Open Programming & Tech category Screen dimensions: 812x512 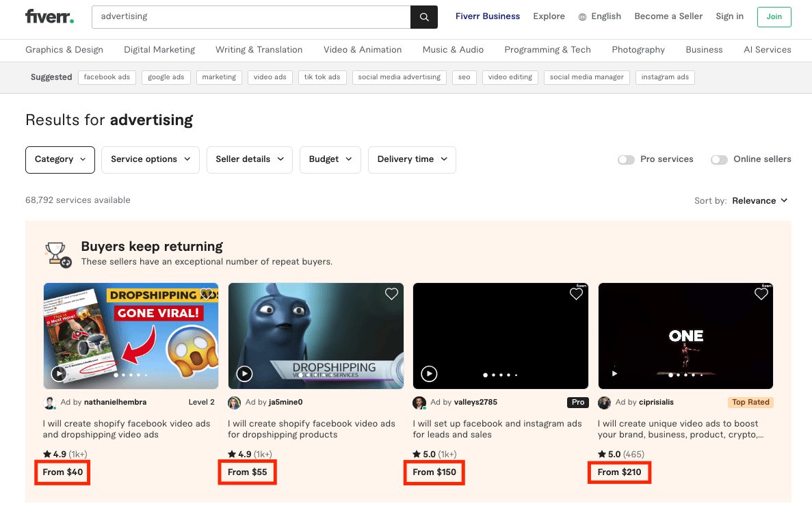click(x=547, y=50)
